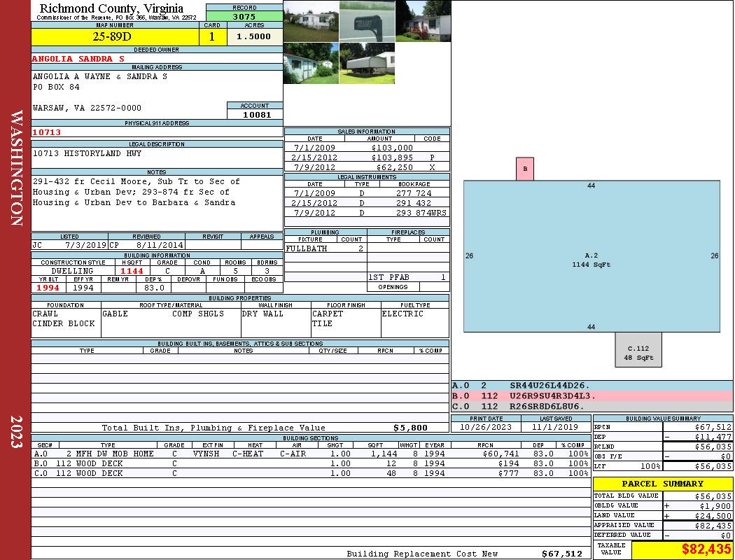Click the pink B section in sketch
735x560 pixels.
(525, 169)
